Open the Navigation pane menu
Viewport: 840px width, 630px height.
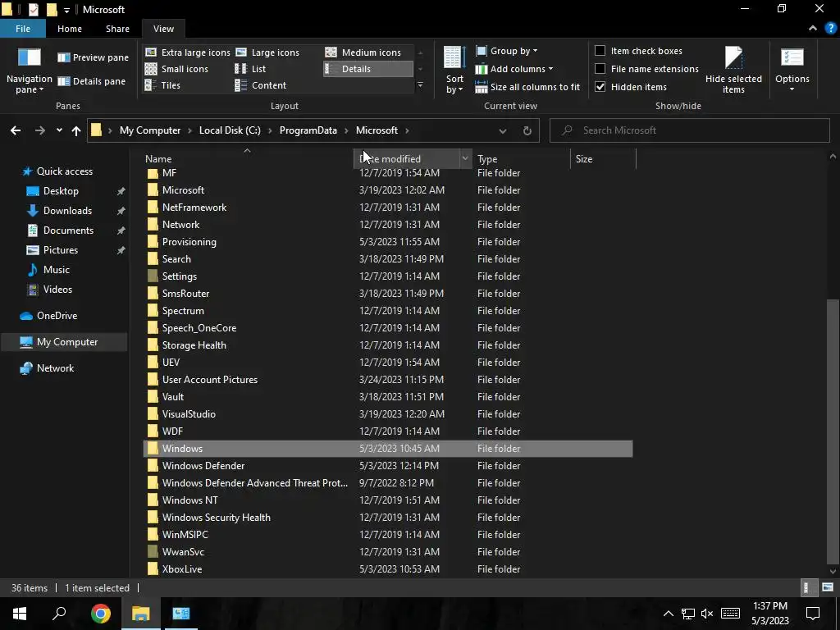[29, 71]
